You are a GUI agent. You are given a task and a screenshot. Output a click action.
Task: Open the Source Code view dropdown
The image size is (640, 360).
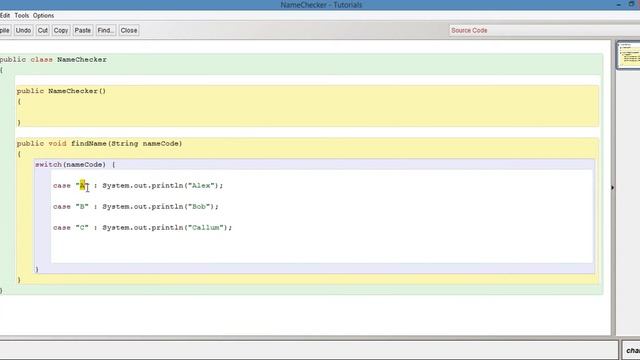point(544,30)
